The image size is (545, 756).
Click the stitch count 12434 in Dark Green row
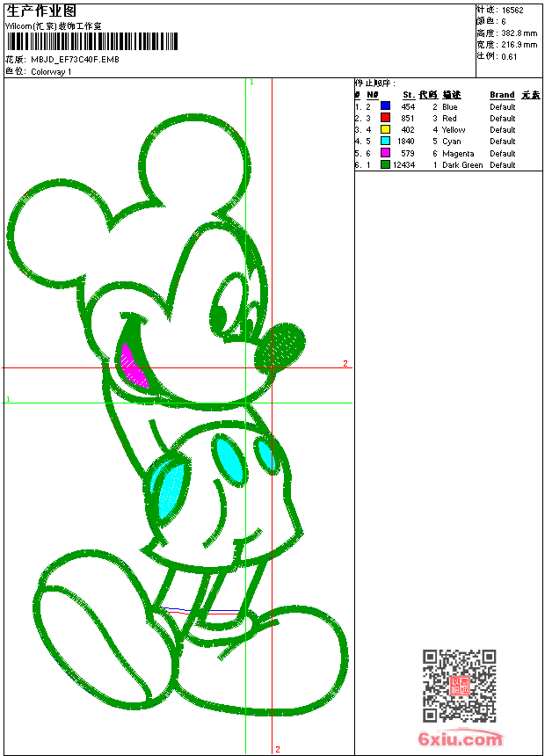pos(403,165)
